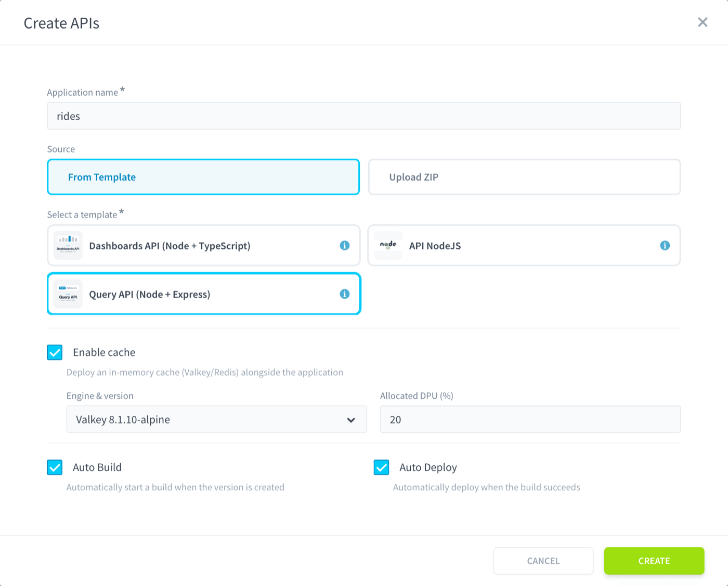Open the Engine & version dropdown
Screen dimensions: 728x586
[x=217, y=419]
